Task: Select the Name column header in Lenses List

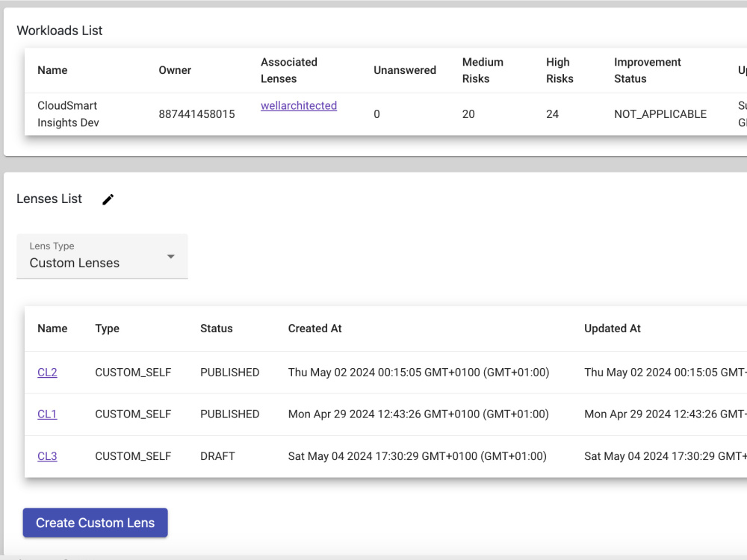Action: pyautogui.click(x=52, y=329)
